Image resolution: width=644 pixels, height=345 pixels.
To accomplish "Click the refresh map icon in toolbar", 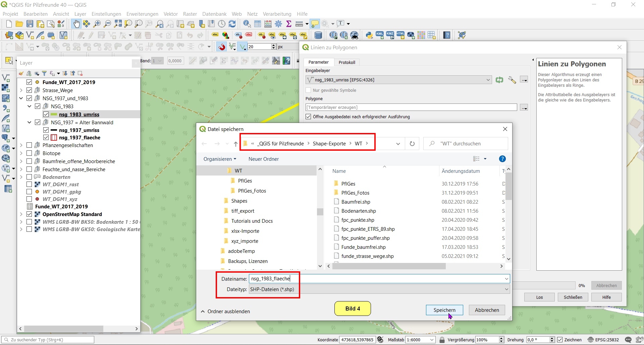I will (x=232, y=24).
